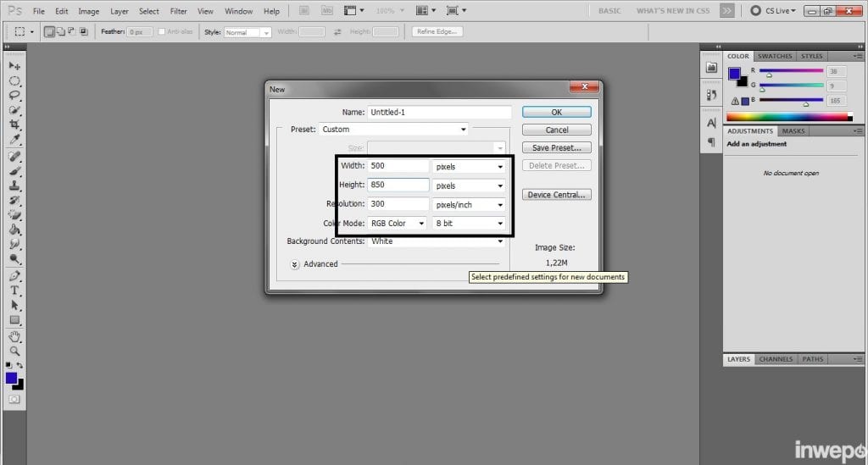Click the red R color slider
The width and height of the screenshot is (868, 465).
point(791,71)
